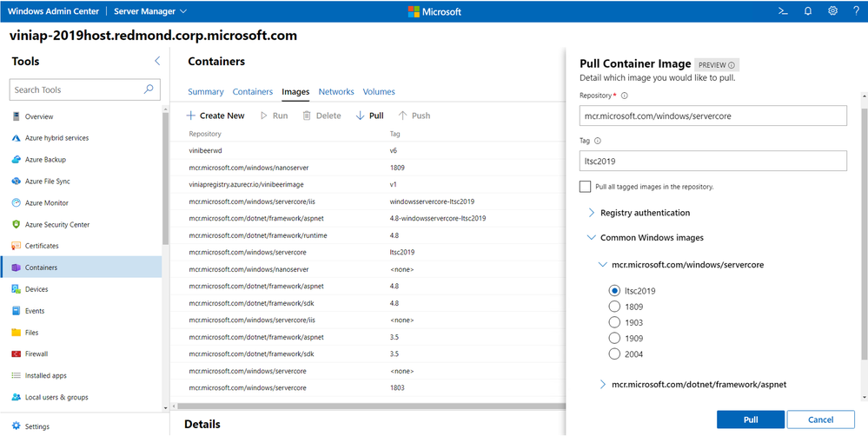Select the Images tab
Viewport: 868px width, 436px height.
pyautogui.click(x=295, y=92)
